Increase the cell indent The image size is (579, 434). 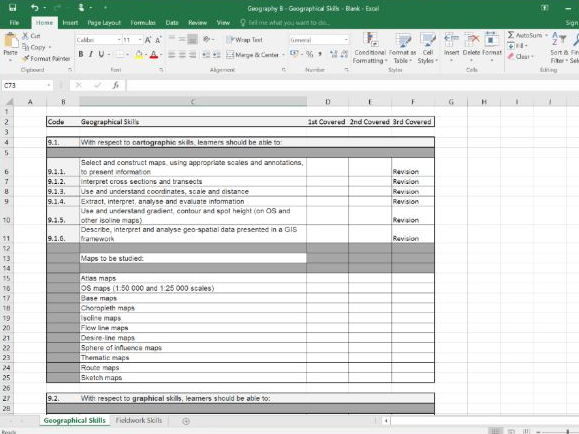pyautogui.click(x=217, y=55)
